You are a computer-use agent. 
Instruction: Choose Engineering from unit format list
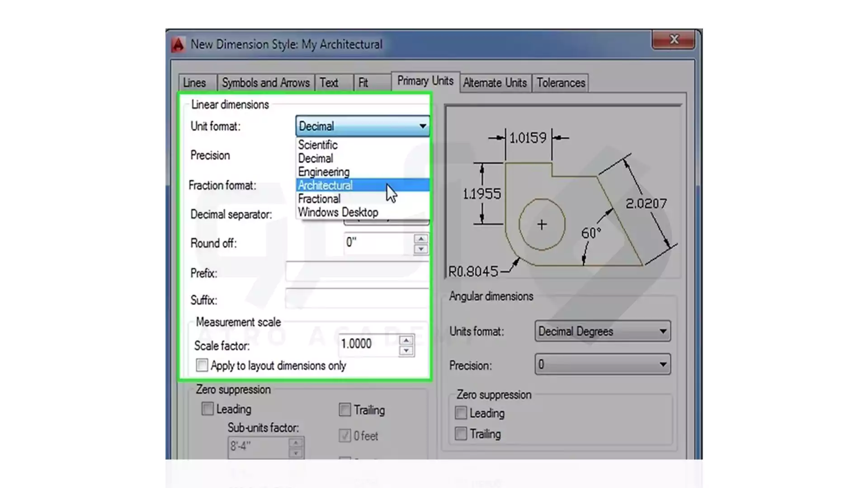[363, 172]
